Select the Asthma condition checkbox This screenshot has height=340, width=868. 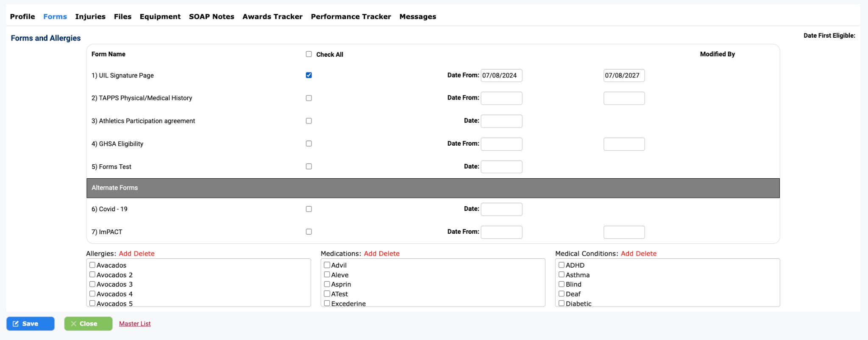coord(562,275)
